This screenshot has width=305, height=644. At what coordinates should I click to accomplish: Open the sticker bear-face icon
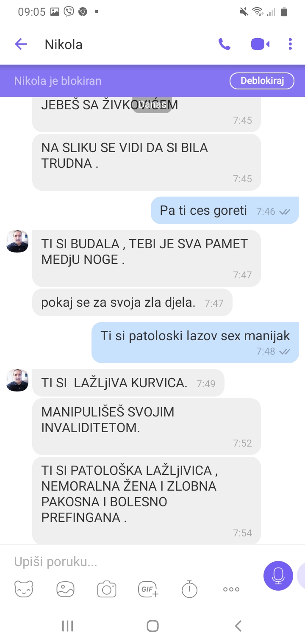[x=24, y=589]
